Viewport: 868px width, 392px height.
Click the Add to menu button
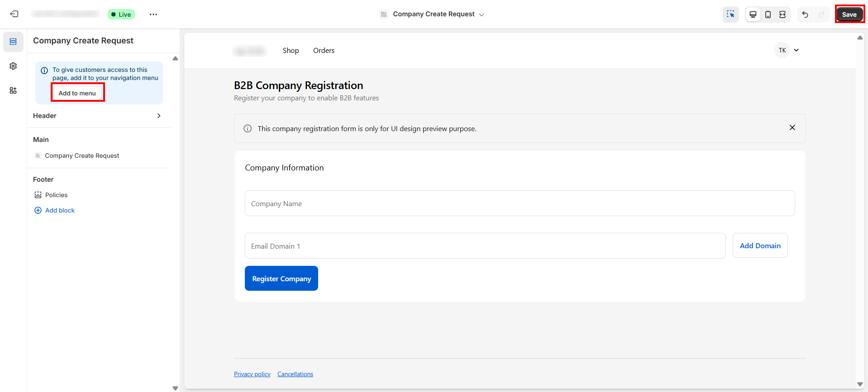[x=77, y=93]
